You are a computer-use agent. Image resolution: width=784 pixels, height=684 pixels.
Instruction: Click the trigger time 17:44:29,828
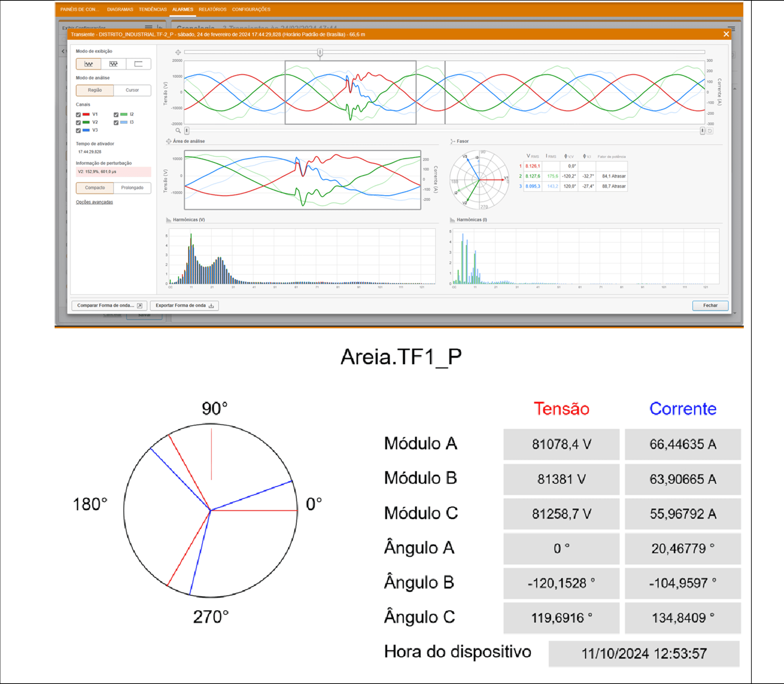(x=90, y=152)
